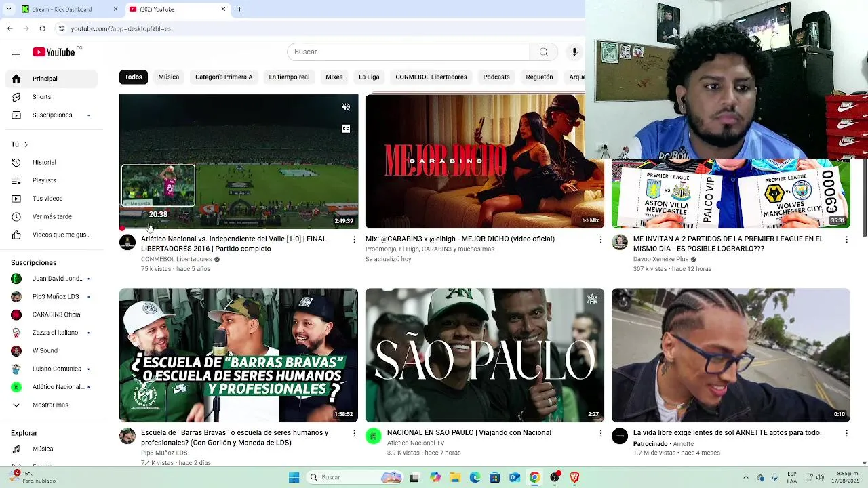This screenshot has height=488, width=868.
Task: Open options menu for Arnette ad
Action: pyautogui.click(x=846, y=433)
